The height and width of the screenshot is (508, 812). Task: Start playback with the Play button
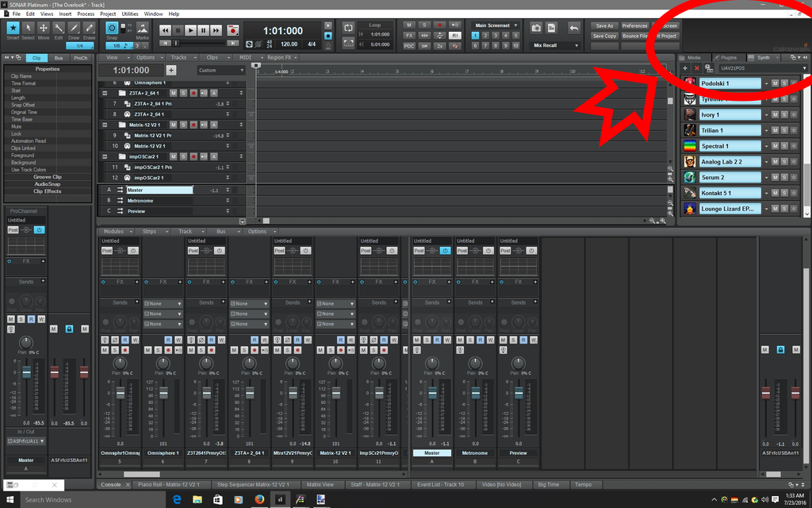coord(190,30)
